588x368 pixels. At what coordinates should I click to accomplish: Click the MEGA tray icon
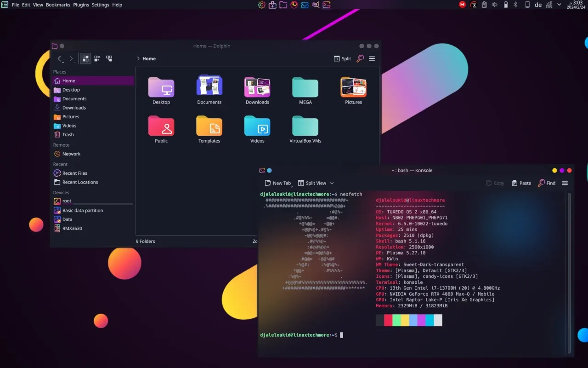463,5
